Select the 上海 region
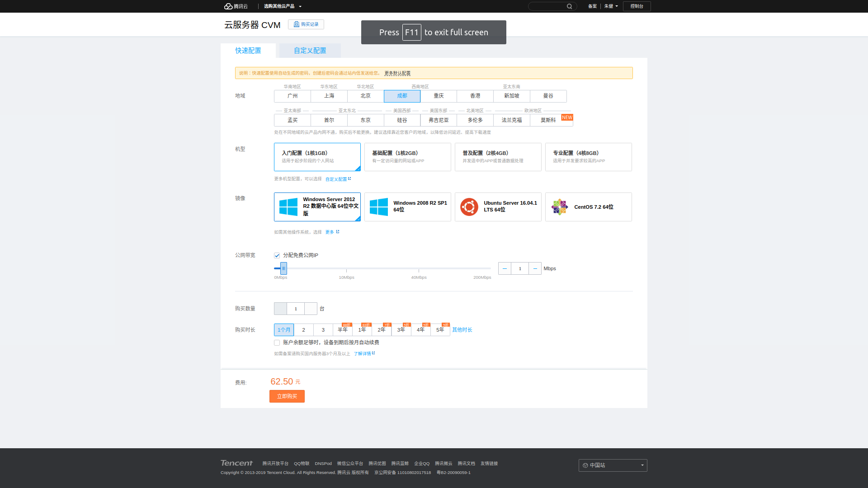 [329, 96]
